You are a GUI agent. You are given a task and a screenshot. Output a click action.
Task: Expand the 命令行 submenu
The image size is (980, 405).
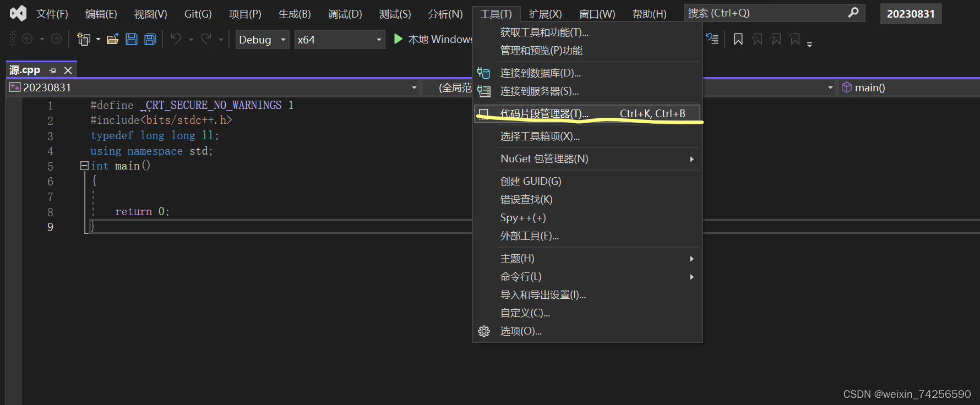click(692, 277)
